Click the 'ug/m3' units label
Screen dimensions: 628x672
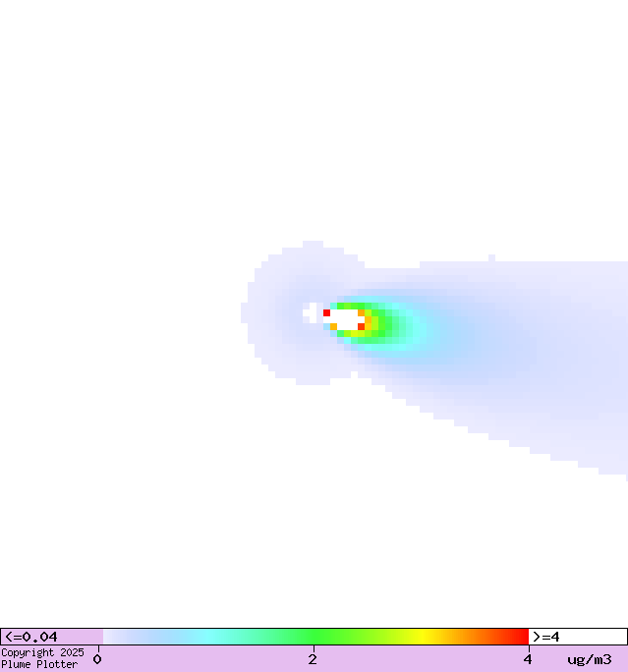pos(590,660)
